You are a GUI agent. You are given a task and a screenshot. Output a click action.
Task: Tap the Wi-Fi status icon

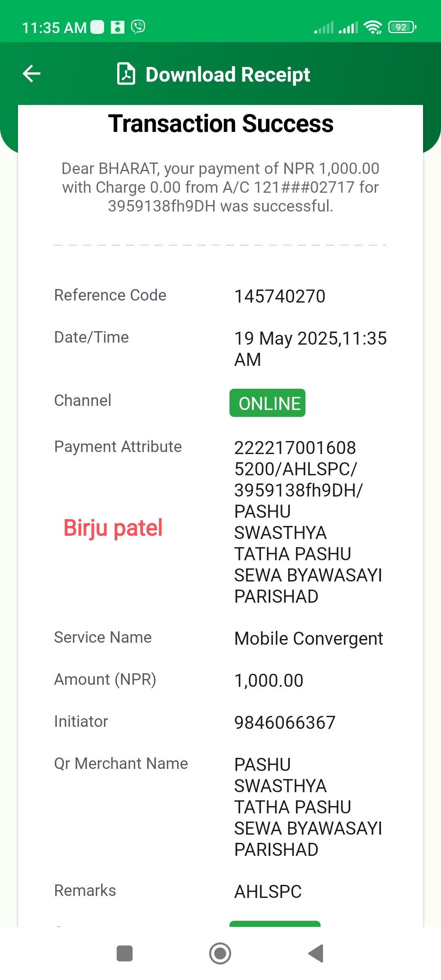(x=373, y=27)
